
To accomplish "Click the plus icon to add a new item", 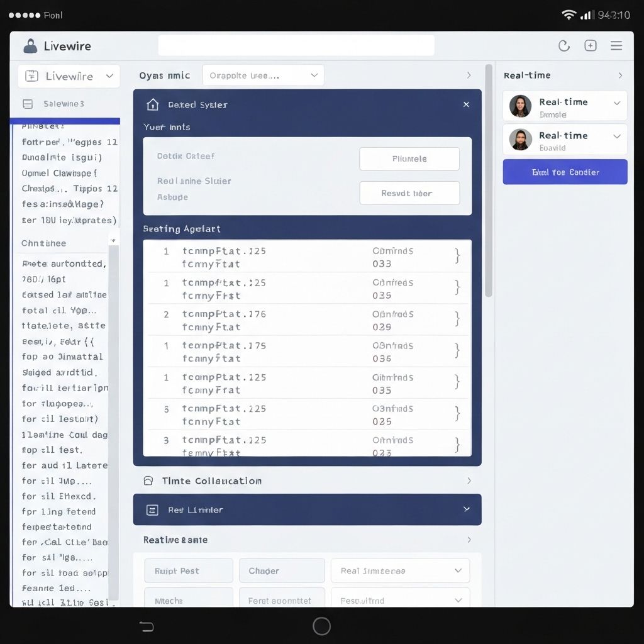I will [590, 45].
